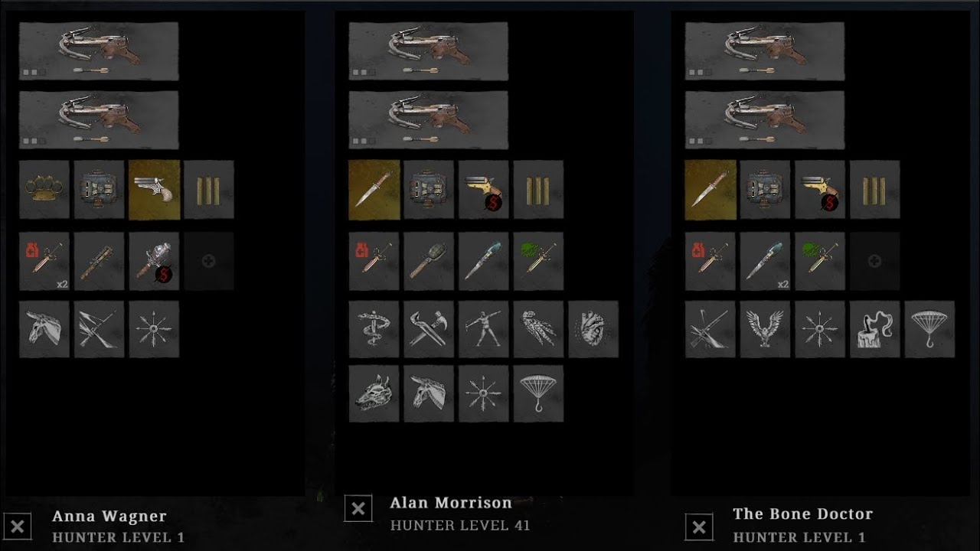Click The Bone Doctor's parachute trait icon

(930, 329)
